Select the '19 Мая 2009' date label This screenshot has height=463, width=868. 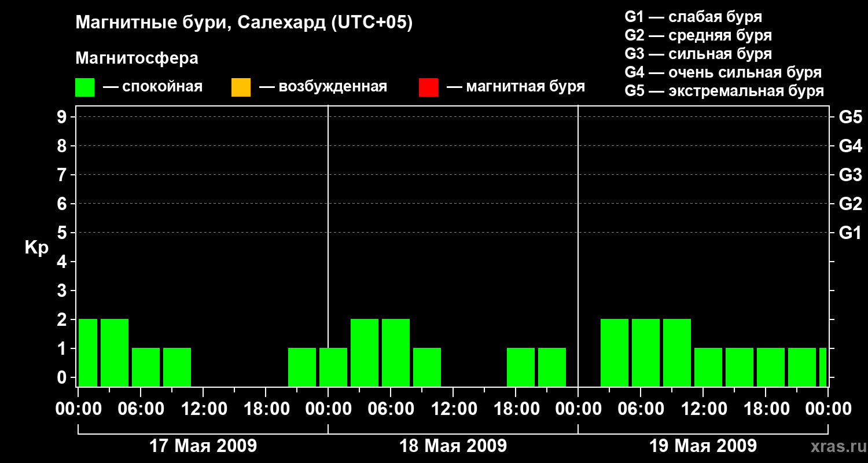703,446
